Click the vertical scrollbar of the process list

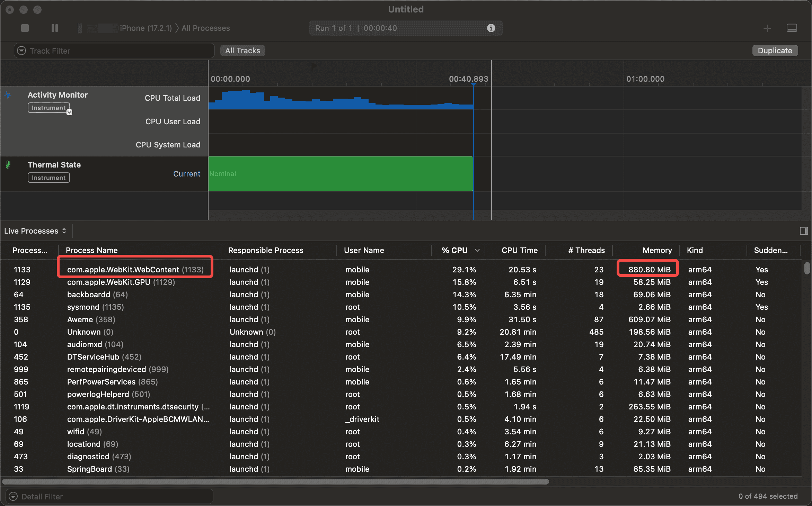click(x=807, y=269)
